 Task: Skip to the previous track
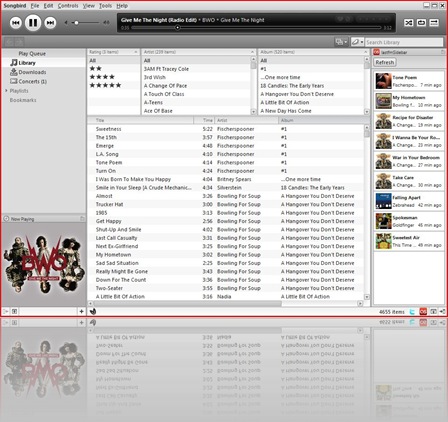click(x=15, y=23)
